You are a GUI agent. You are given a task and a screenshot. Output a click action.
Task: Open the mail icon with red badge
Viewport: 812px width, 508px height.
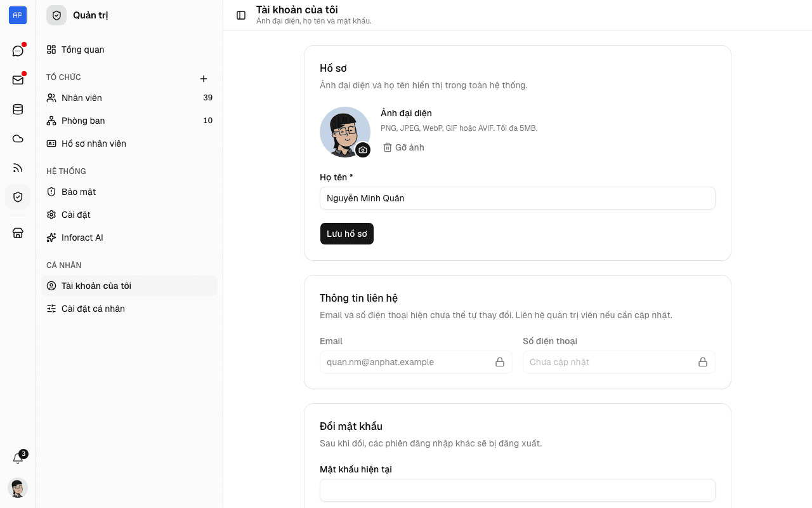pos(18,80)
